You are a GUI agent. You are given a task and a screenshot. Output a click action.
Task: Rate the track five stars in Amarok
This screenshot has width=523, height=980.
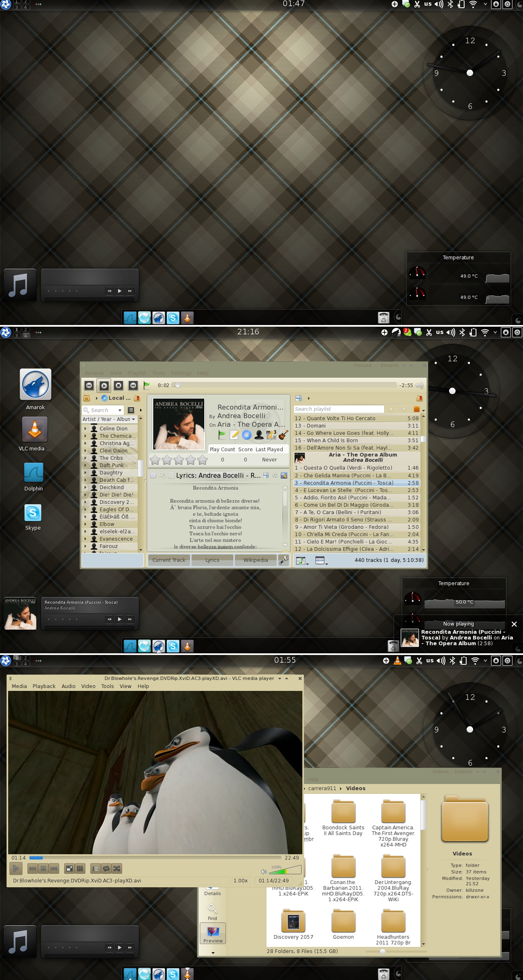click(202, 460)
